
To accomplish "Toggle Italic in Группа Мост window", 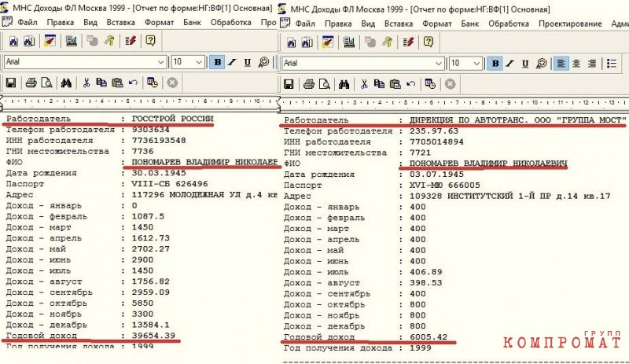I will click(509, 64).
